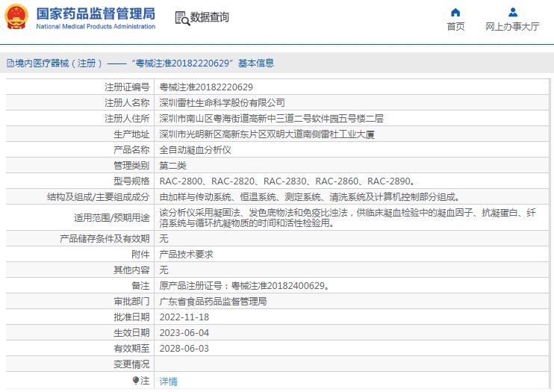
Task: Click the 生产地址 label
Action: coord(131,134)
